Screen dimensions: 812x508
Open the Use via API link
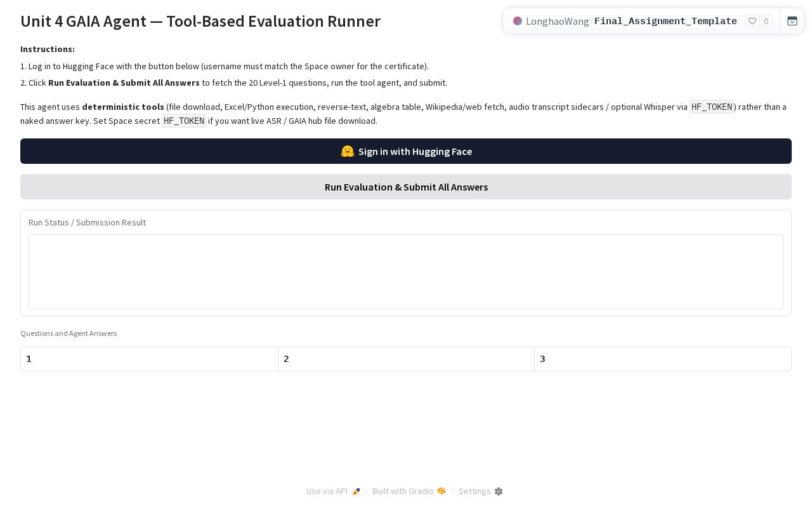[x=333, y=491]
